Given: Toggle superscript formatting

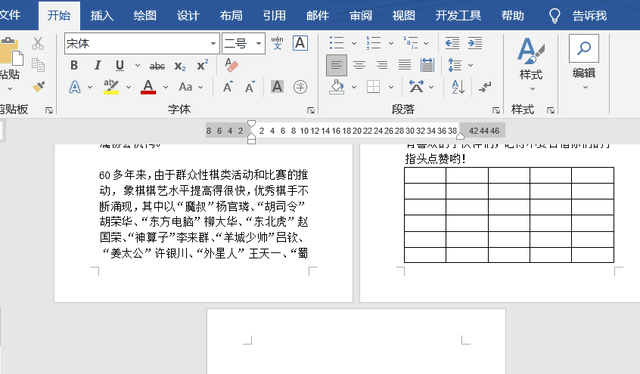Looking at the screenshot, I should tap(202, 65).
